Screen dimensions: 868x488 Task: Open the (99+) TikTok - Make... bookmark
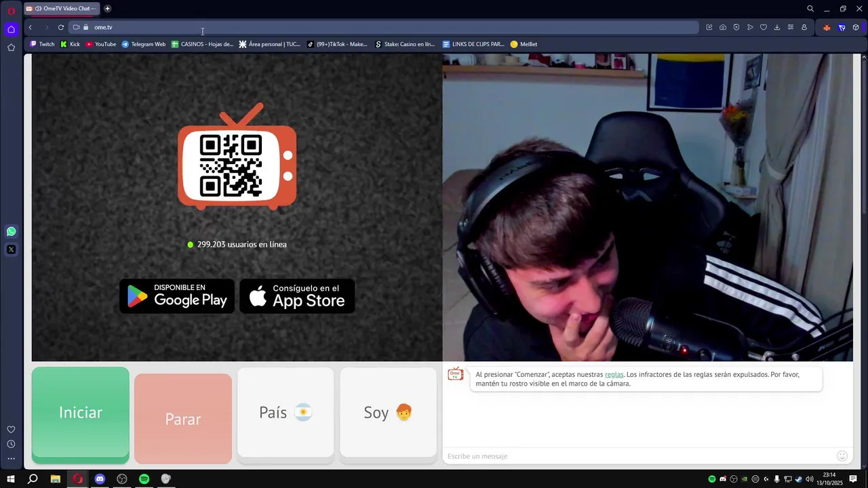point(337,44)
